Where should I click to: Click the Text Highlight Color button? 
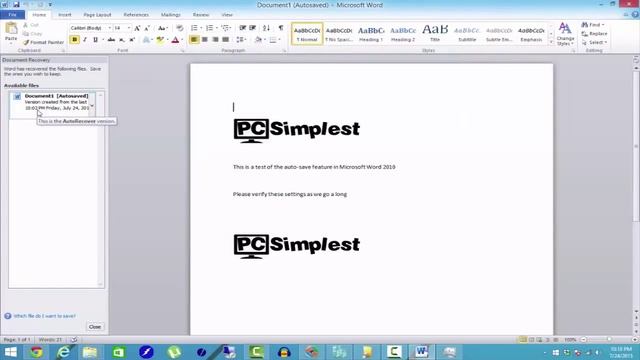pyautogui.click(x=160, y=40)
